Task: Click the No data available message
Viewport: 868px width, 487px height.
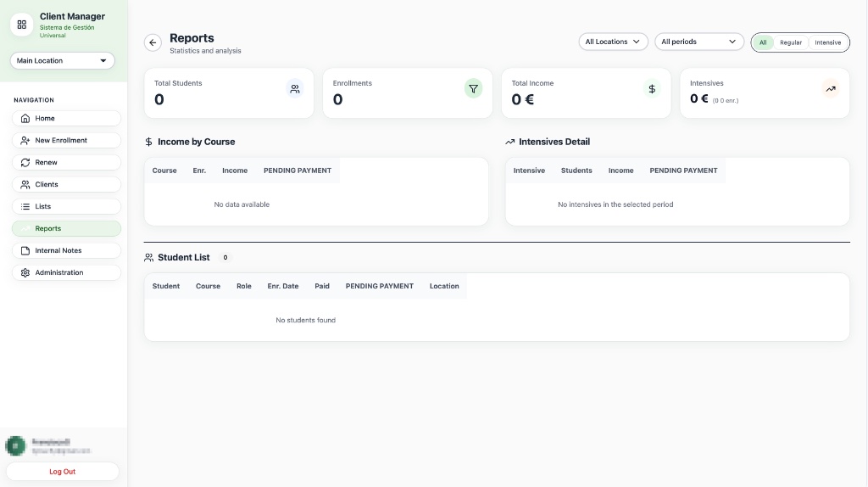Action: [x=242, y=204]
